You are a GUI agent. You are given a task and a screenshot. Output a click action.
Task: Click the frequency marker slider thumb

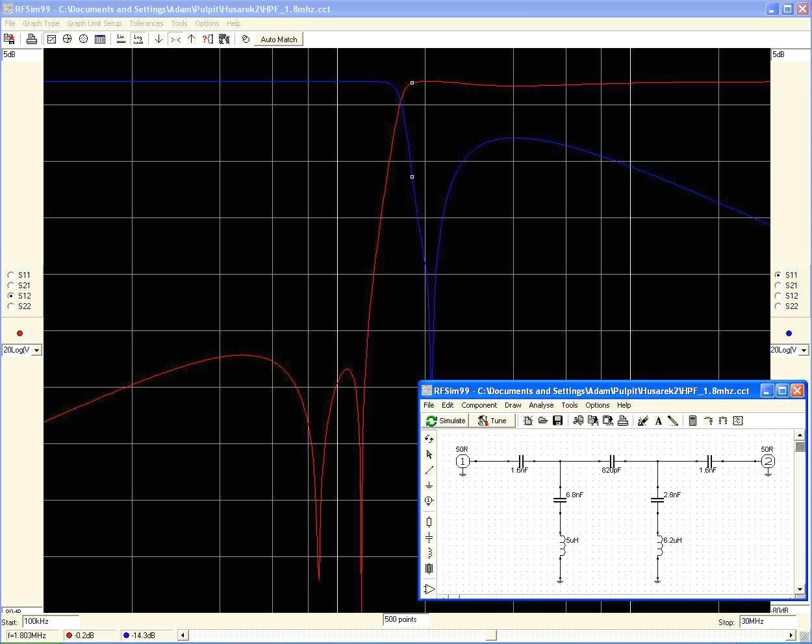pos(491,635)
